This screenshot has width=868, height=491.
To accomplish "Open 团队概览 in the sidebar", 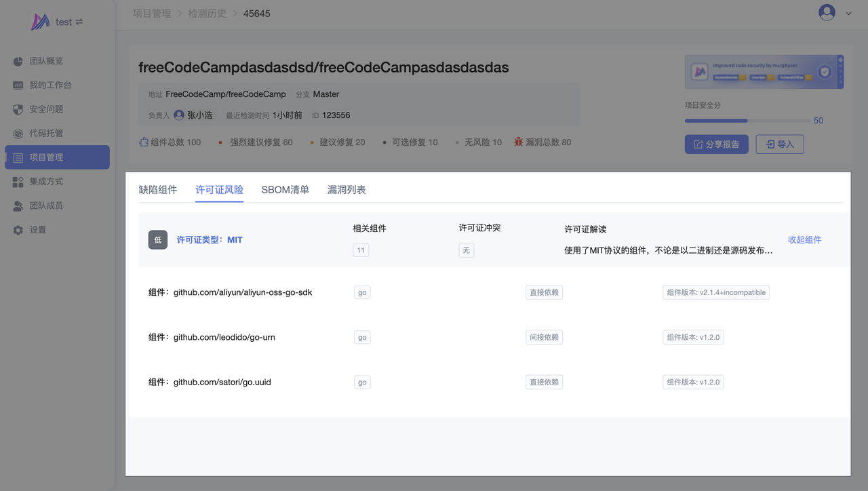I will 46,61.
